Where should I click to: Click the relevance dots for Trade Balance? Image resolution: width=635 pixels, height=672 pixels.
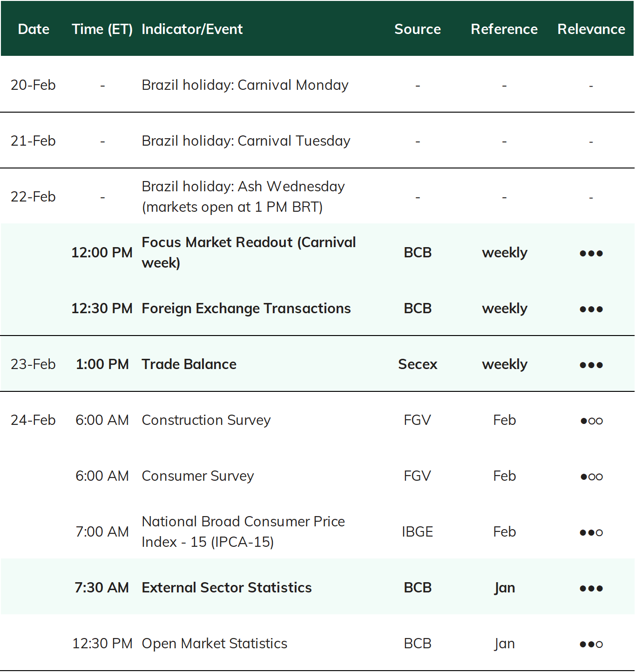point(591,365)
